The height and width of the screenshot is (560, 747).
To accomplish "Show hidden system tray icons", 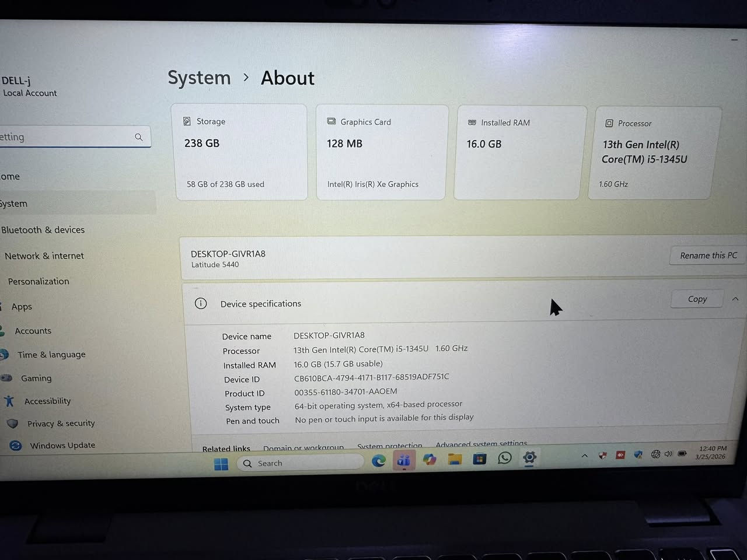I will coord(584,456).
